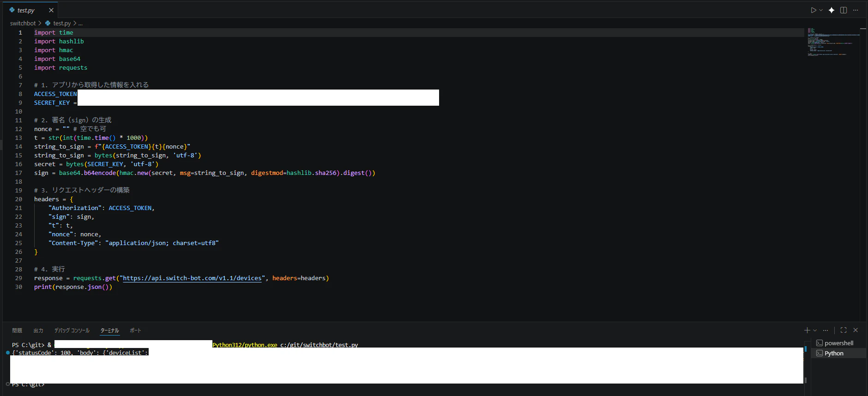Viewport: 868px width, 396px height.
Task: Click the ACCESS_TOKEN variable on line 8
Action: (x=55, y=94)
